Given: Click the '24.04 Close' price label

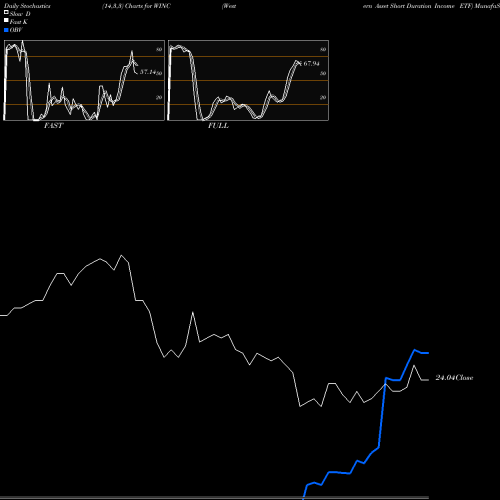Looking at the screenshot, I should point(454,378).
